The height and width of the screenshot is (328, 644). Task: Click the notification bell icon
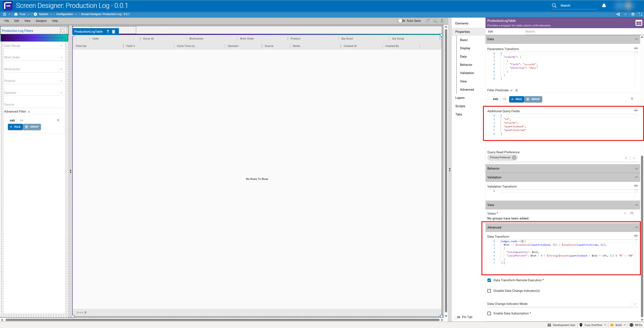[604, 6]
